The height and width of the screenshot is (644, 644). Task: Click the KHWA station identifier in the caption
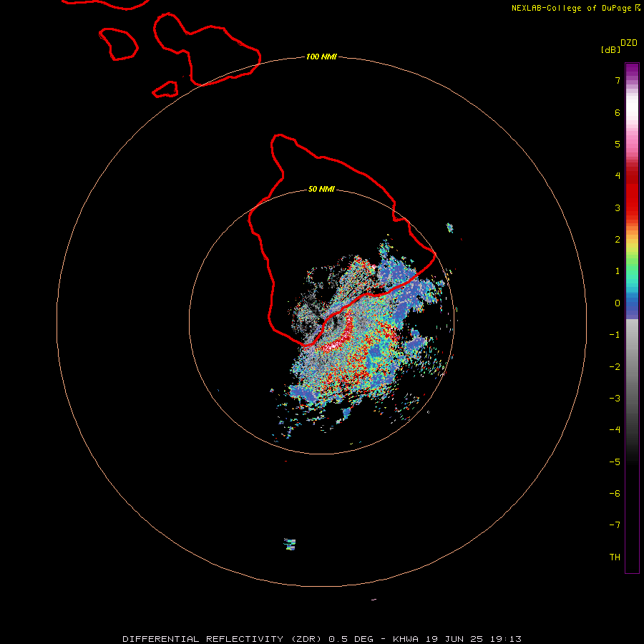pyautogui.click(x=406, y=639)
